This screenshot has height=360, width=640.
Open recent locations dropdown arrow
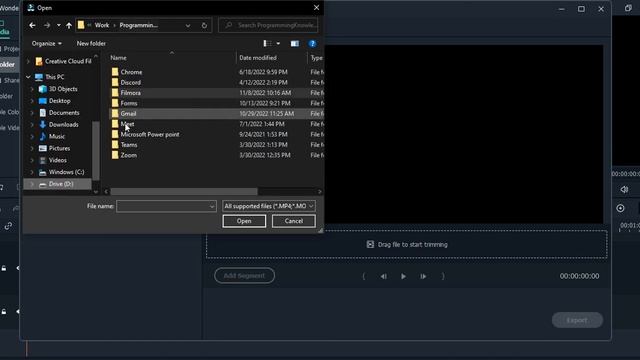coord(59,25)
